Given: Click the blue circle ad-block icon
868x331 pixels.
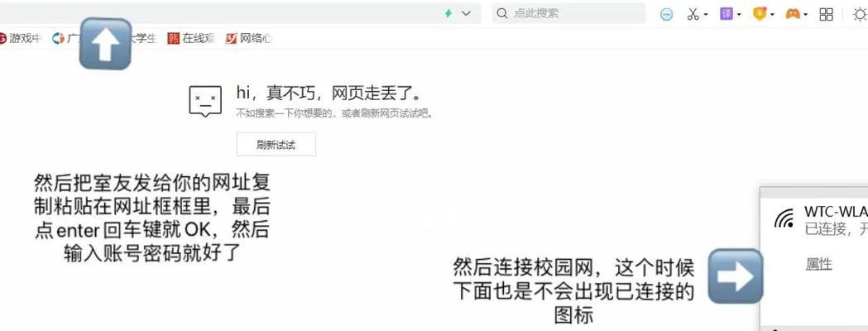Looking at the screenshot, I should (667, 15).
